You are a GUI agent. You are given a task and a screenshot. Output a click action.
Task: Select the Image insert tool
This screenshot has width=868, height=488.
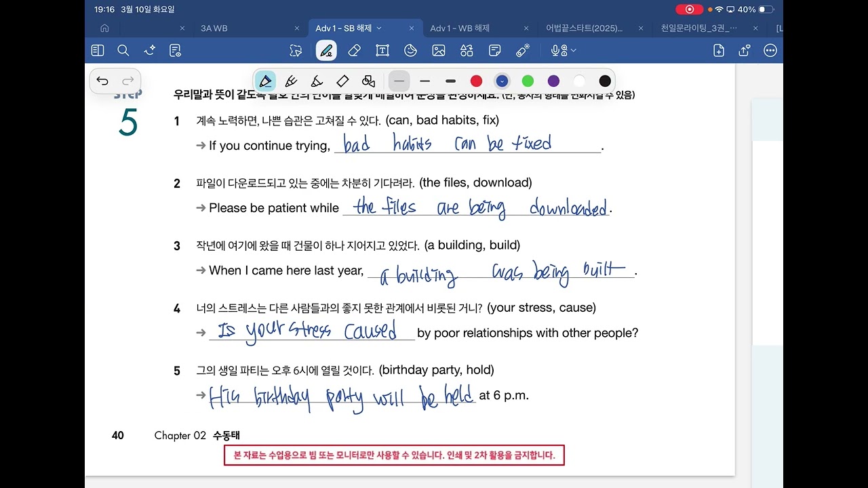(x=439, y=50)
